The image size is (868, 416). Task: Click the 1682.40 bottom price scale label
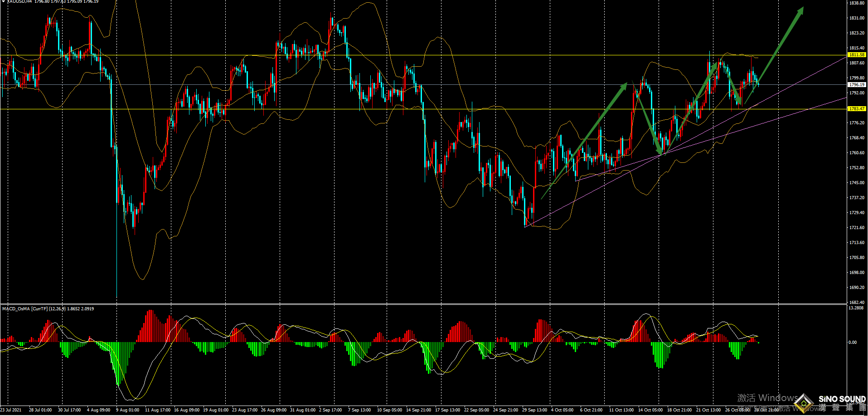[857, 302]
